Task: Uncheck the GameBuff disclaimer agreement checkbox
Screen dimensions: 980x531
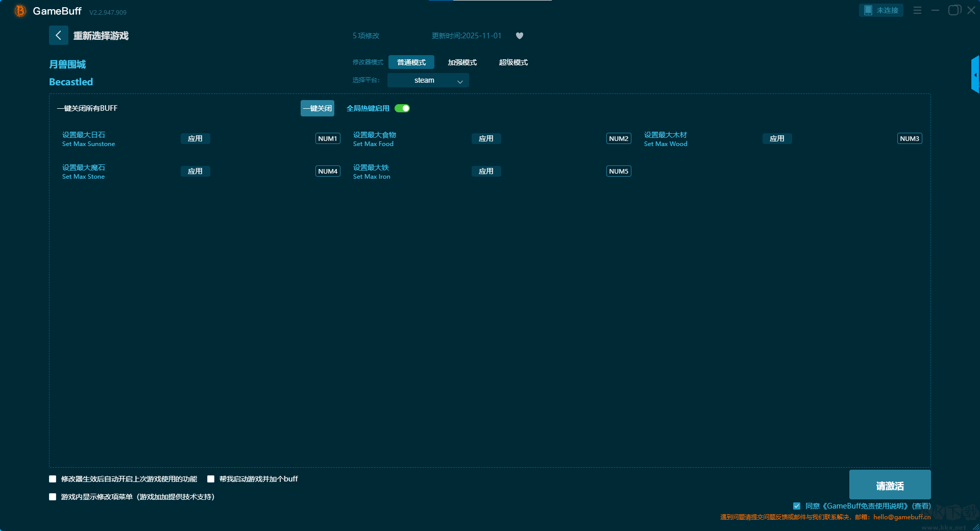Action: point(797,506)
